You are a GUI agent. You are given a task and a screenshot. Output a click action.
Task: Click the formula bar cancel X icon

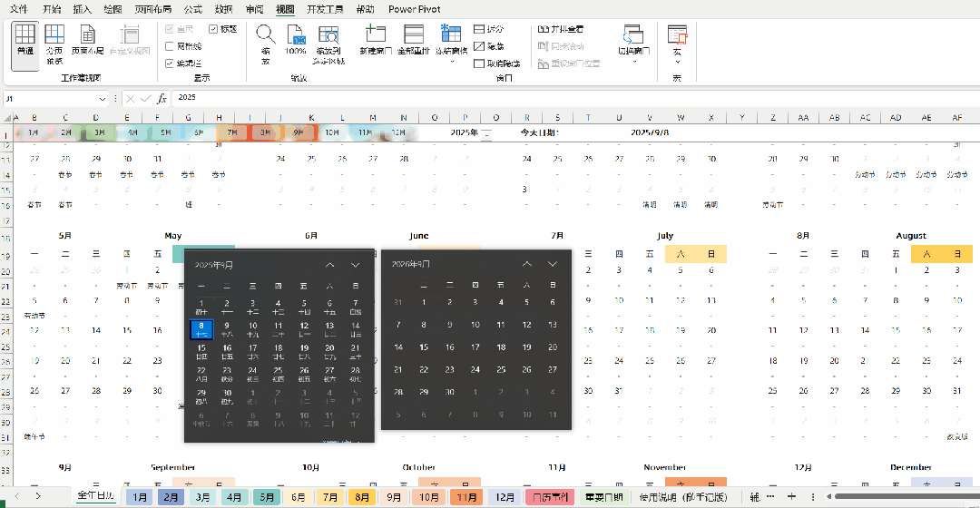point(130,98)
